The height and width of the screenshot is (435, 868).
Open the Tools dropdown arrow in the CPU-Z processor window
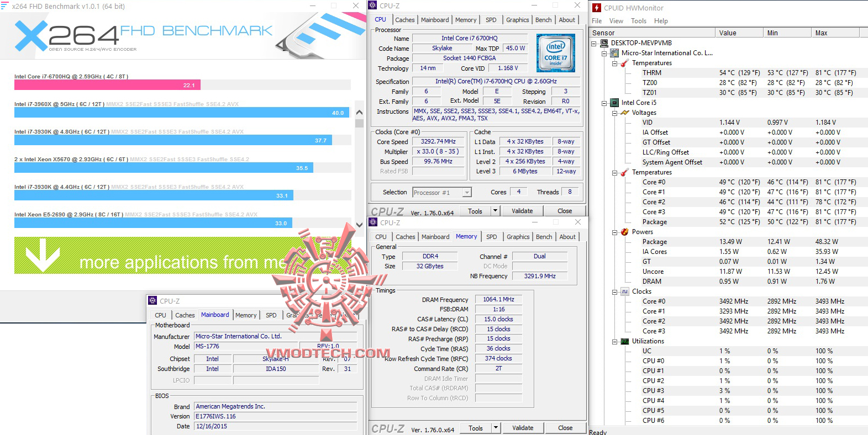click(x=495, y=210)
